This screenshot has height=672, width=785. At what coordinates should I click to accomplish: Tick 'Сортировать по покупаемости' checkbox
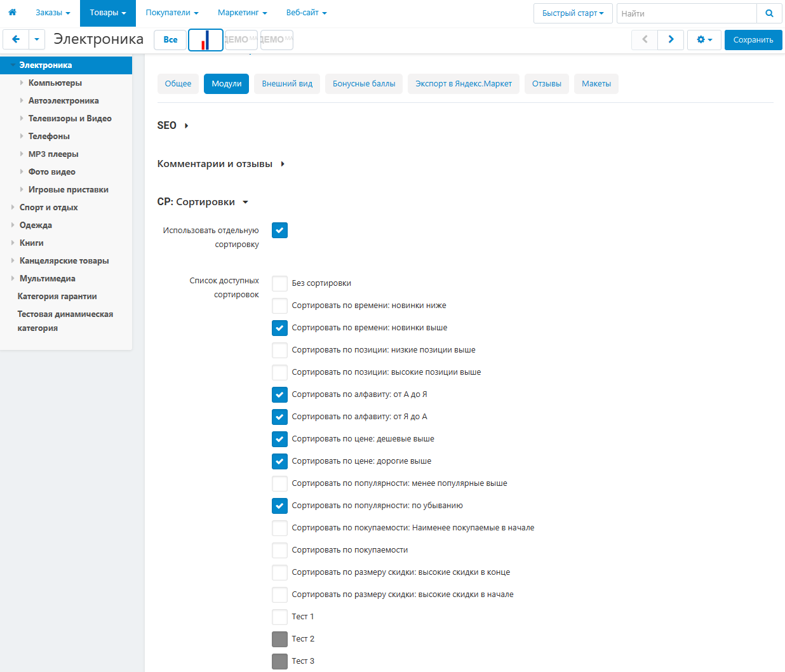[279, 550]
